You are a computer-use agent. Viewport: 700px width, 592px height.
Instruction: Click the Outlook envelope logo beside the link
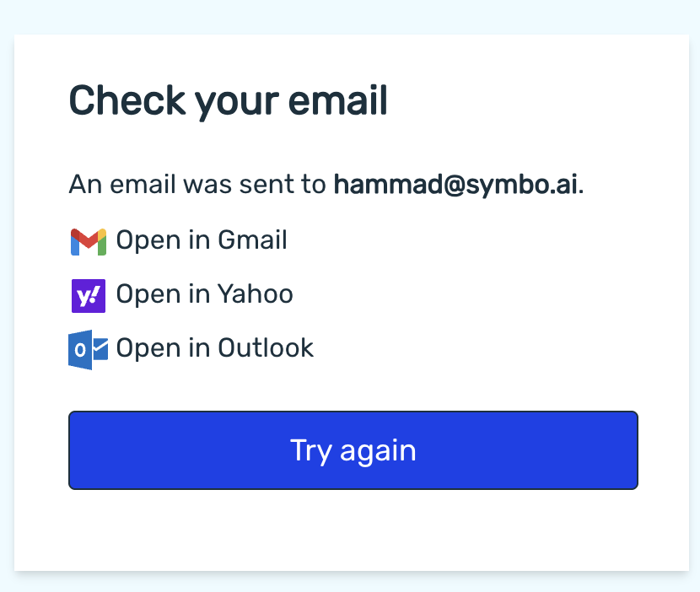pyautogui.click(x=88, y=350)
